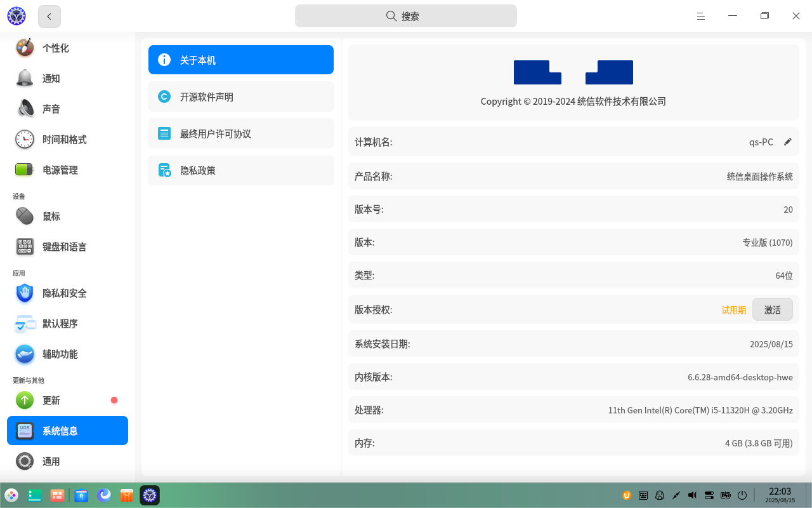The width and height of the screenshot is (812, 508).
Task: Select the Mouse settings
Action: tap(51, 217)
